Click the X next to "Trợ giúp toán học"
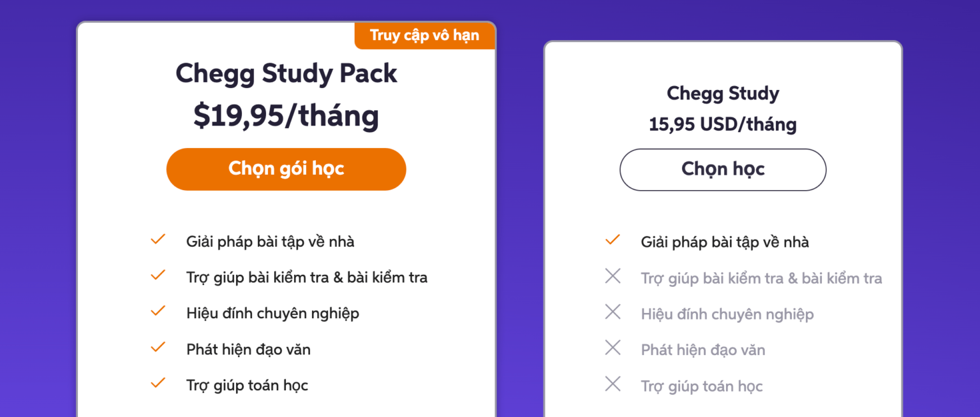 pos(612,384)
